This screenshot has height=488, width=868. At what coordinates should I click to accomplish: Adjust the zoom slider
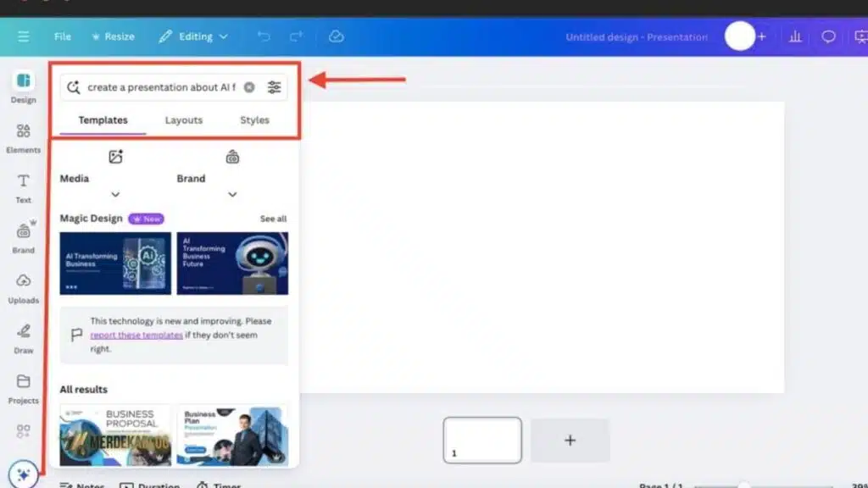point(764,485)
